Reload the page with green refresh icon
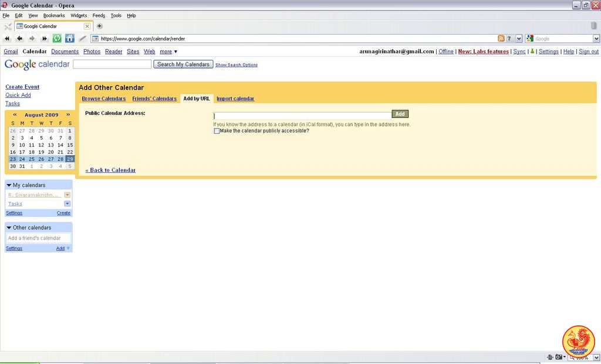The image size is (601, 364). coord(57,38)
